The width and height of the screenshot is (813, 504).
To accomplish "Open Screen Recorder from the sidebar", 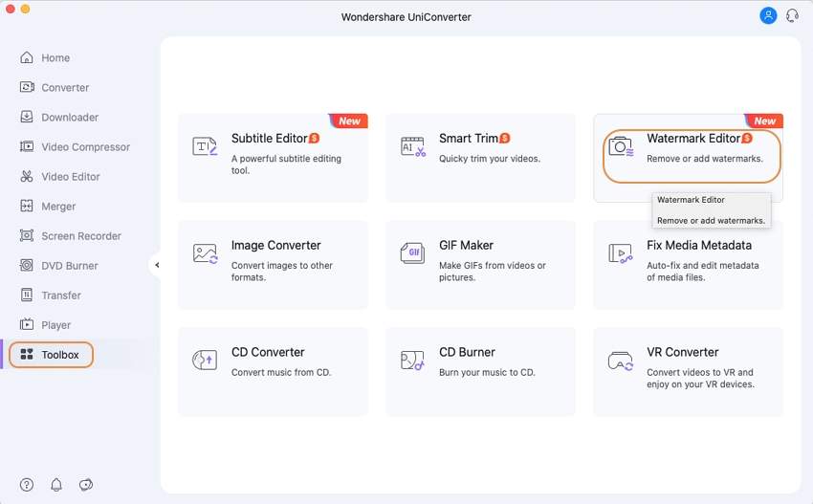I will 80,235.
